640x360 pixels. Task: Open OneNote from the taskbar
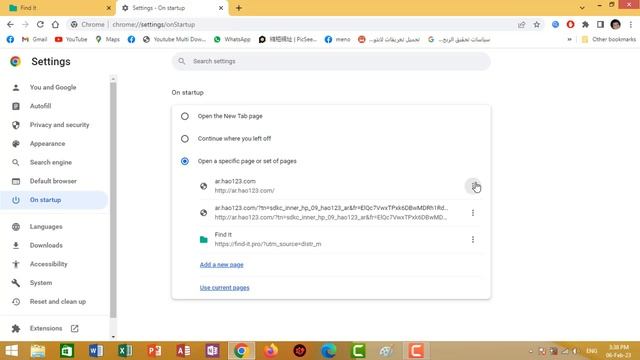click(212, 351)
